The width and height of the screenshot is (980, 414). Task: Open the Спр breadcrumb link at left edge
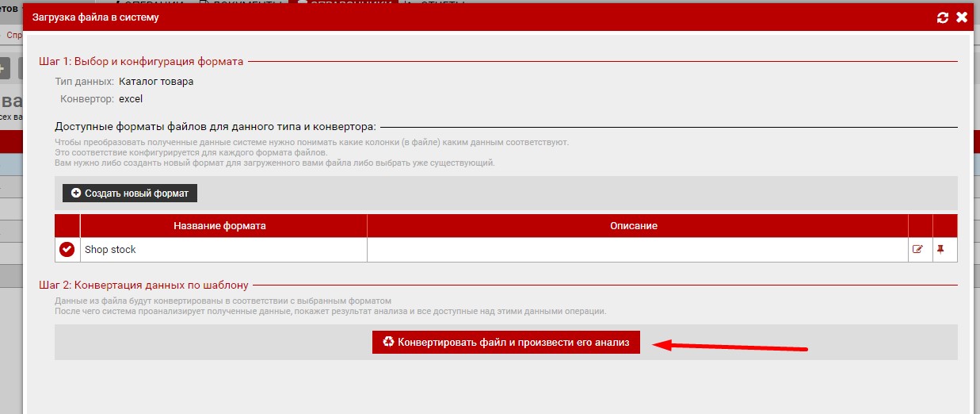(x=13, y=36)
